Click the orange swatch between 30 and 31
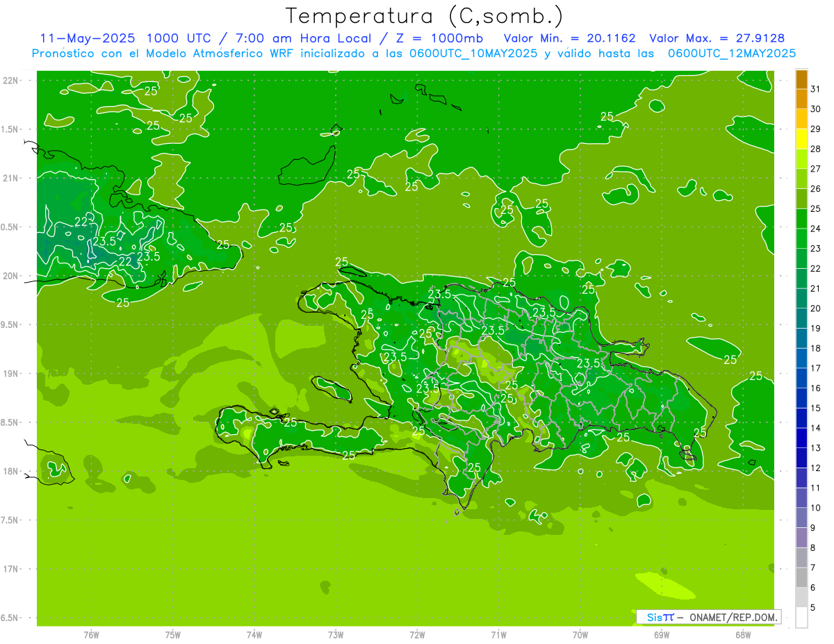Screen dimensions: 834x644 [x=801, y=99]
